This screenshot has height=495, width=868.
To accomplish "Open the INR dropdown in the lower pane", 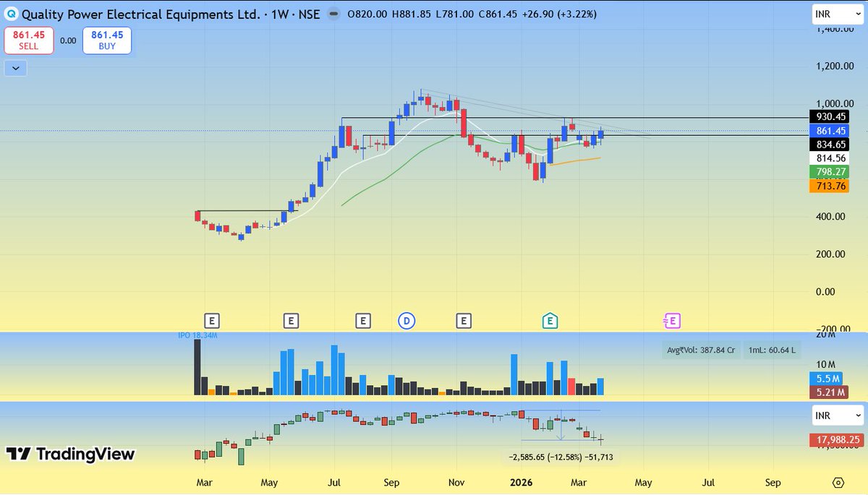I will click(x=837, y=416).
